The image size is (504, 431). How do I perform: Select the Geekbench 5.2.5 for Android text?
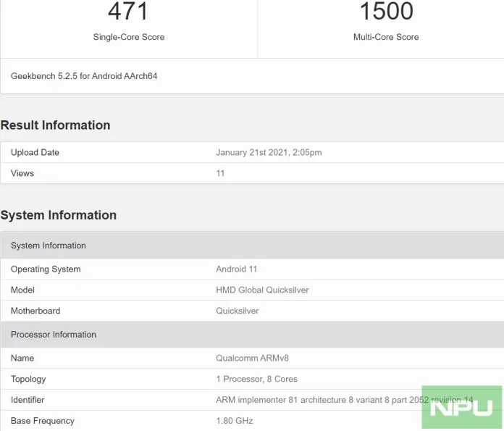click(84, 76)
